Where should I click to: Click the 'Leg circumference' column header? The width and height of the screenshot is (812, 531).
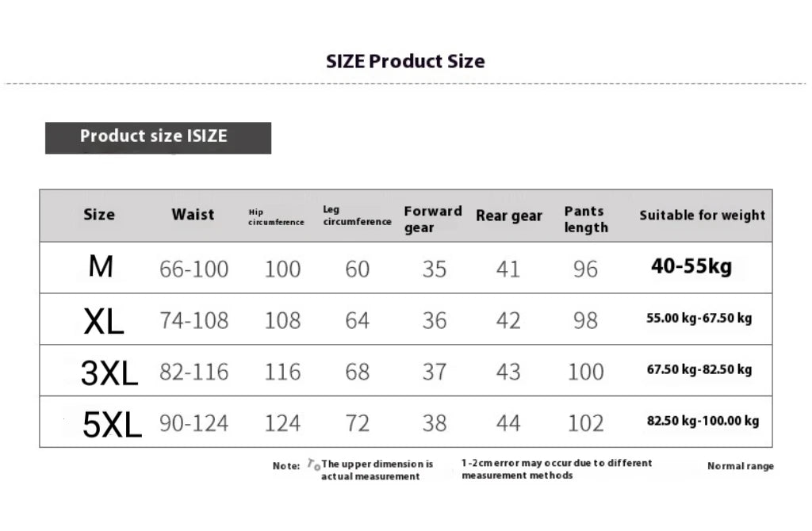pyautogui.click(x=357, y=216)
